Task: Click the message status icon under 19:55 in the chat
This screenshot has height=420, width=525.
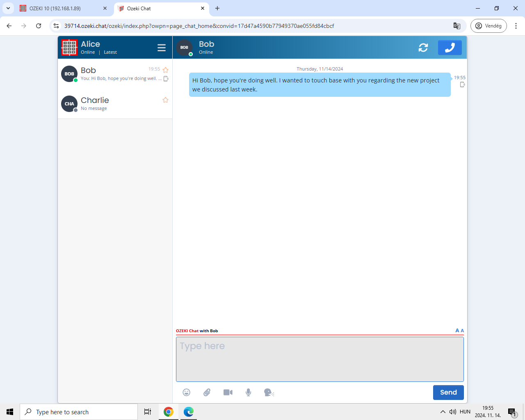Action: tap(462, 84)
